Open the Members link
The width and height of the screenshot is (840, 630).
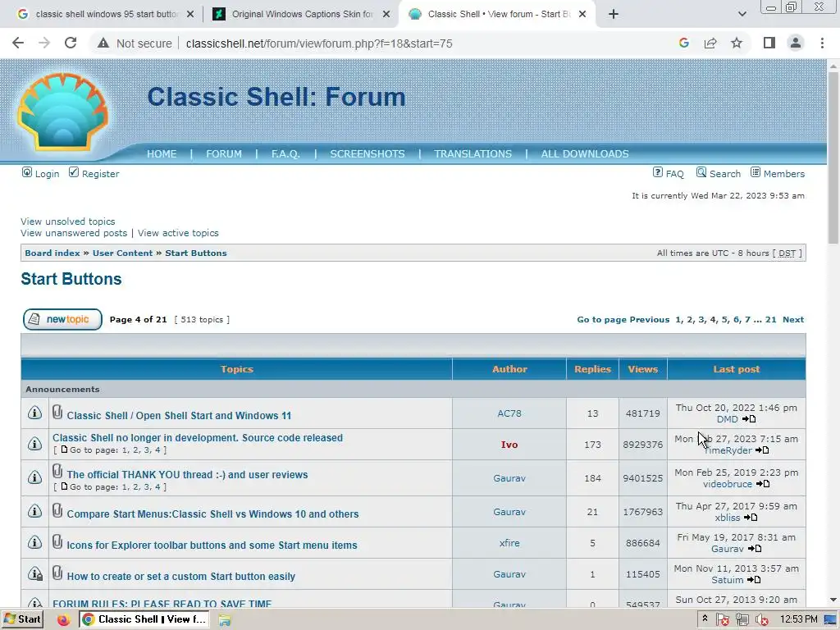click(x=783, y=174)
